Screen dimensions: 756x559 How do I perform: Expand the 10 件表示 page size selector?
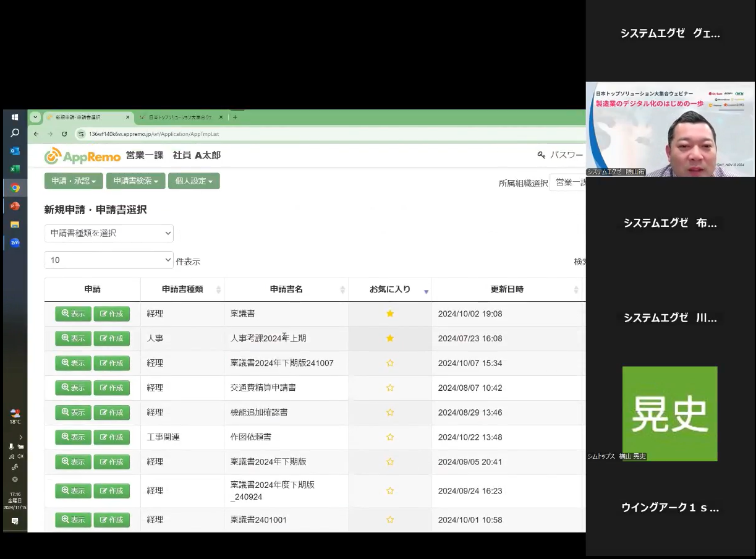click(109, 260)
